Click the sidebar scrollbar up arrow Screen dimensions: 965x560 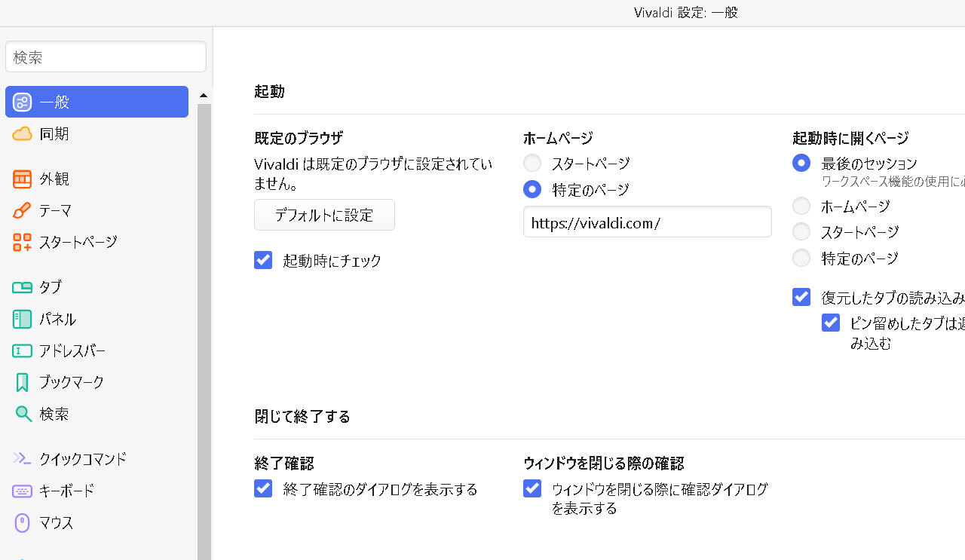tap(204, 96)
